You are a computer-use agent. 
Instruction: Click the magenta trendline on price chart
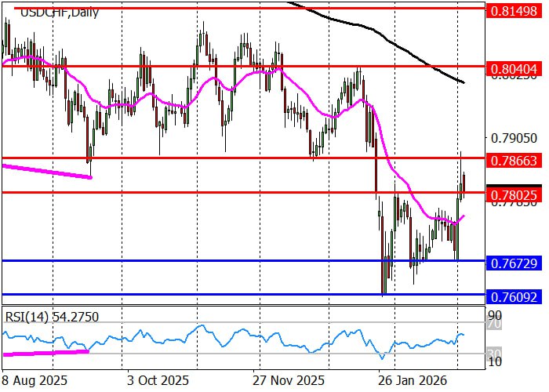pos(47,171)
